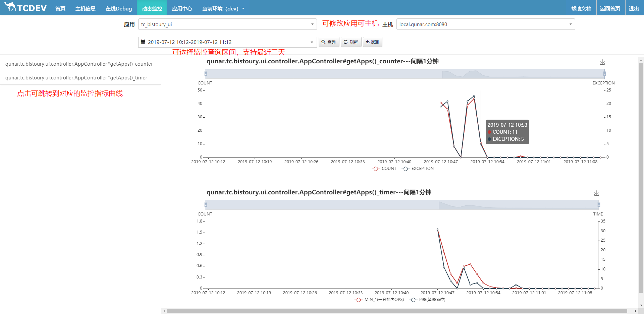Click the getApps()_counter chart title

point(322,61)
